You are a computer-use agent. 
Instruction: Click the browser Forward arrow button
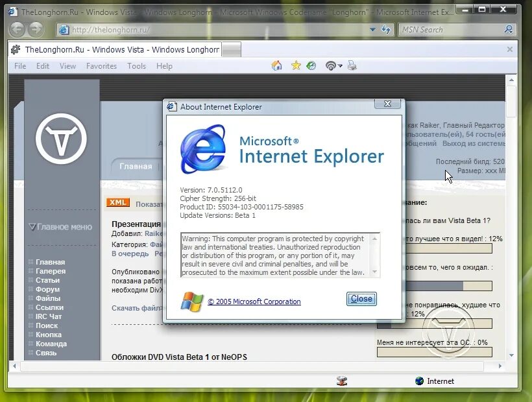click(x=35, y=29)
